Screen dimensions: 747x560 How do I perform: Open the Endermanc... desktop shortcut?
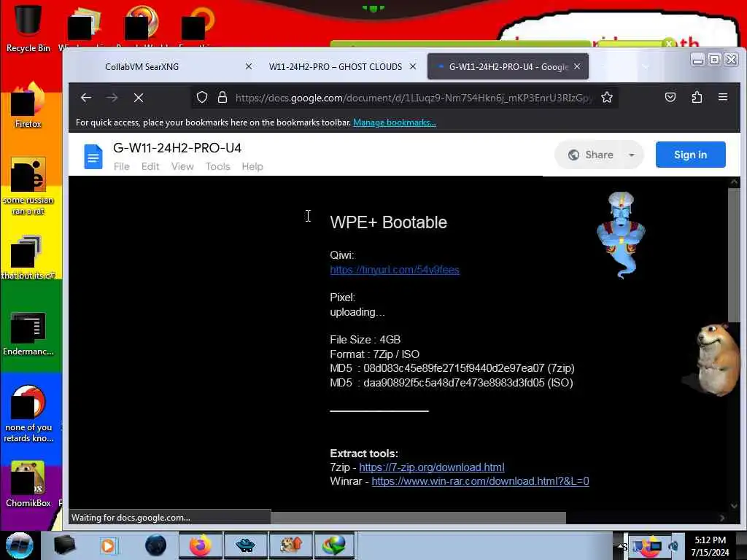point(28,333)
